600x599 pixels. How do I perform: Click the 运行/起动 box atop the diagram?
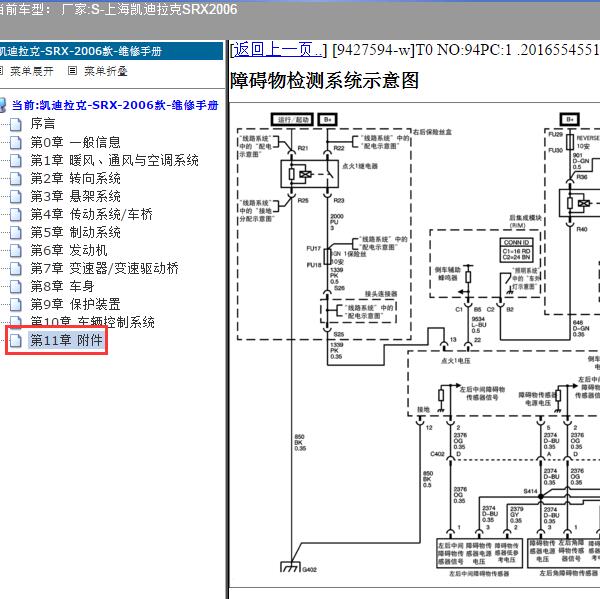pyautogui.click(x=293, y=120)
